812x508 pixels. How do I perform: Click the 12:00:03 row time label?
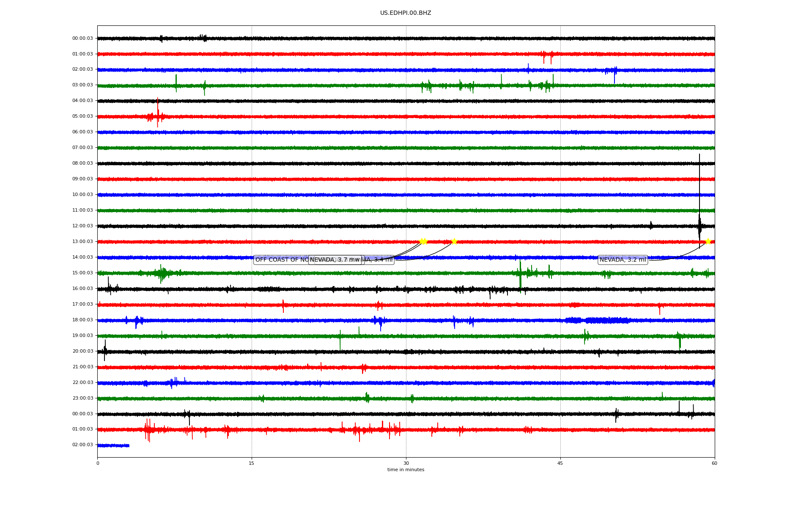pos(82,226)
